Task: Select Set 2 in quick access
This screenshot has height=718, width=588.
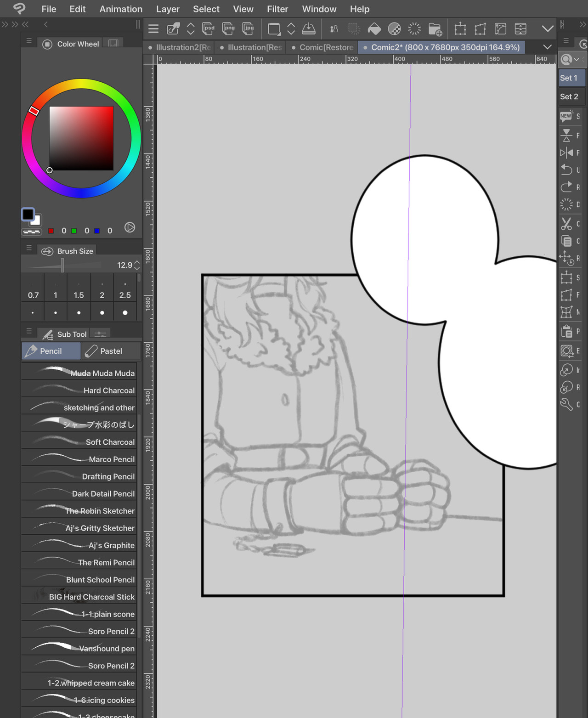Action: pyautogui.click(x=571, y=96)
